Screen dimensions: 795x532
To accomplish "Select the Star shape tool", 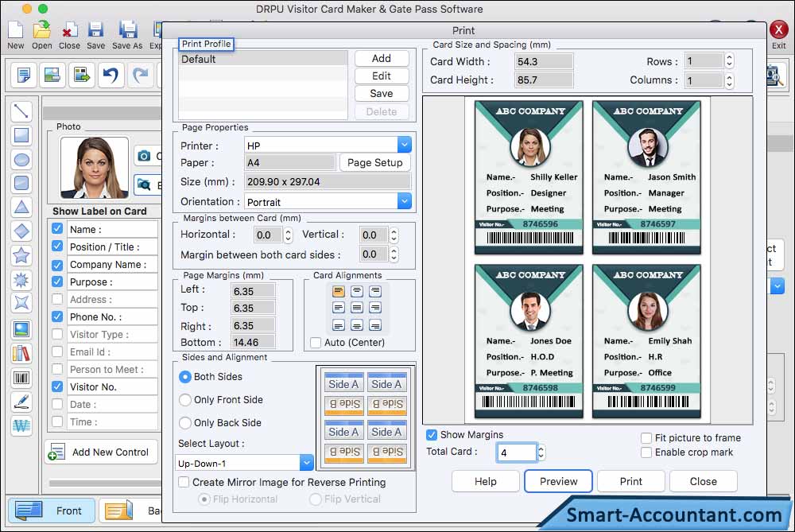I will point(21,255).
